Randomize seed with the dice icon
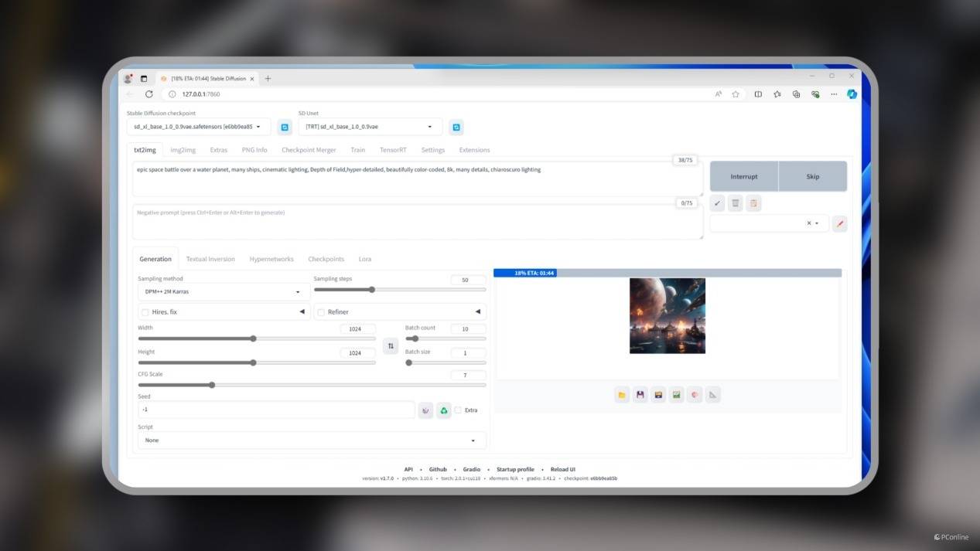Image resolution: width=980 pixels, height=551 pixels. pos(425,410)
